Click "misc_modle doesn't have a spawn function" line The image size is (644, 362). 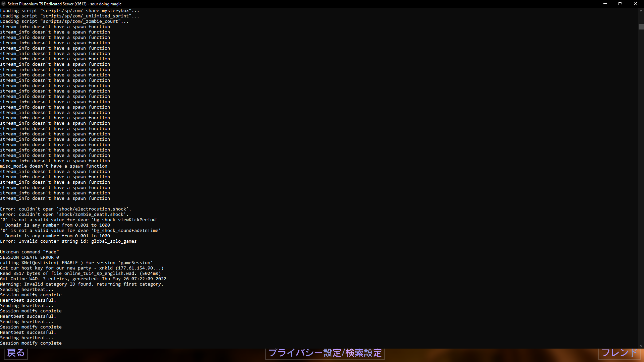(54, 166)
